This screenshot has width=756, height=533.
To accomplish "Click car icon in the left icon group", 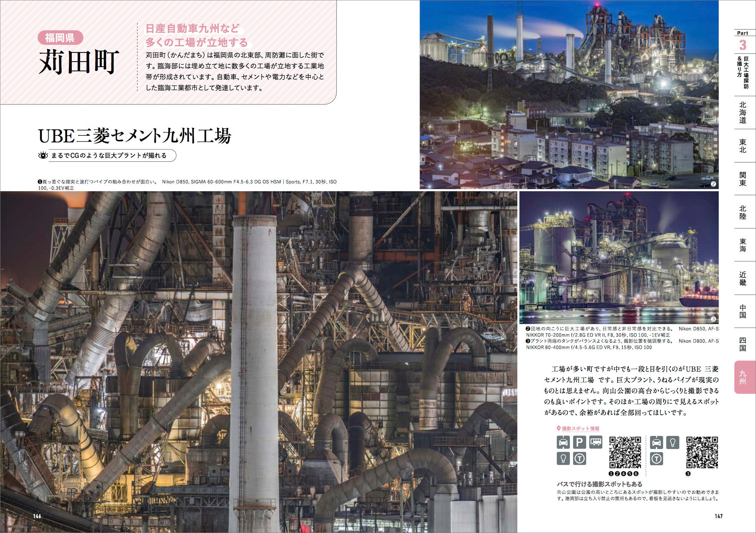I will point(563,442).
